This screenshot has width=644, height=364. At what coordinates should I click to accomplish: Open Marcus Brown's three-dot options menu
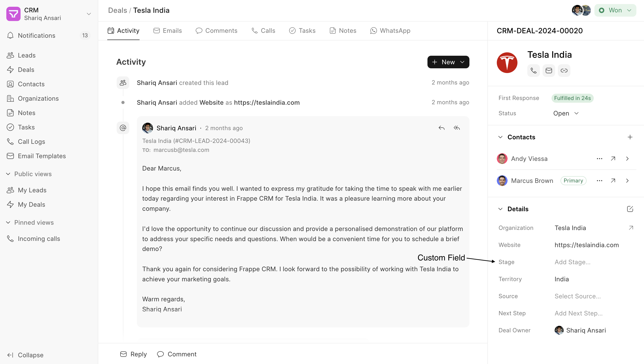(x=599, y=180)
